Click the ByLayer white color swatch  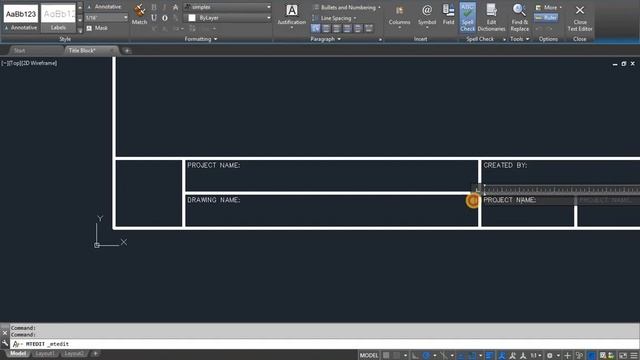(192, 18)
